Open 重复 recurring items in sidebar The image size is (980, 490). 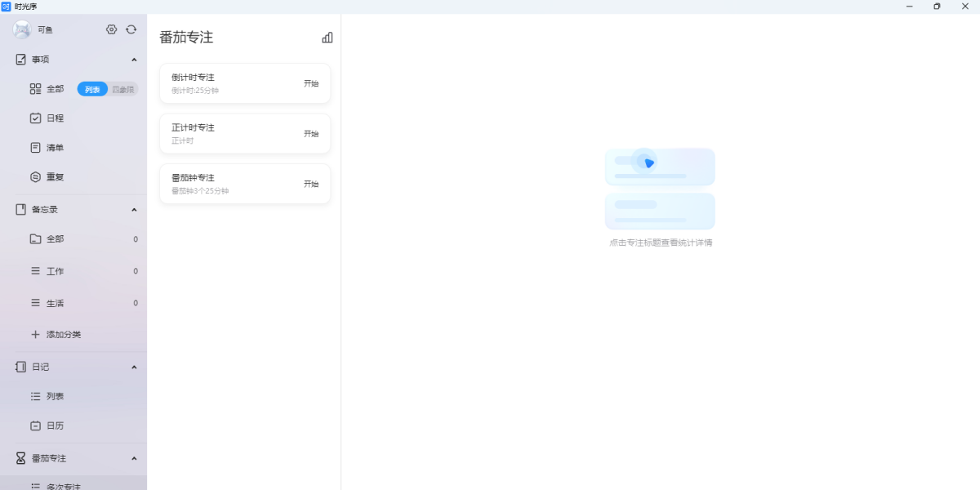click(55, 177)
